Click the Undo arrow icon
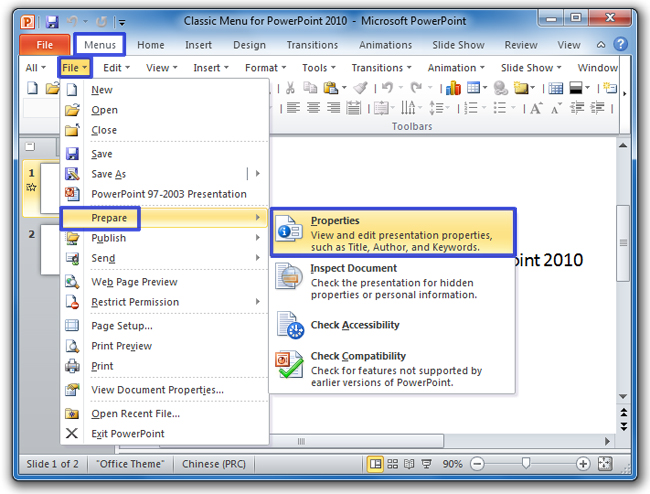Viewport: 650px width, 494px height. (387, 88)
